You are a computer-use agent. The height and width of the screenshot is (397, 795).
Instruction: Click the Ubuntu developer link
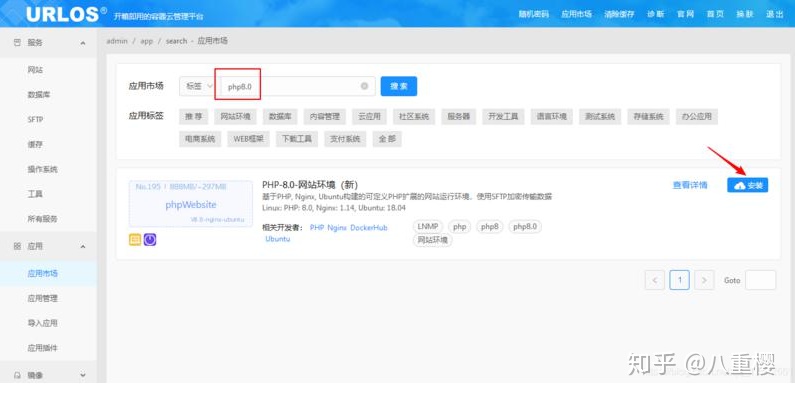(x=278, y=239)
